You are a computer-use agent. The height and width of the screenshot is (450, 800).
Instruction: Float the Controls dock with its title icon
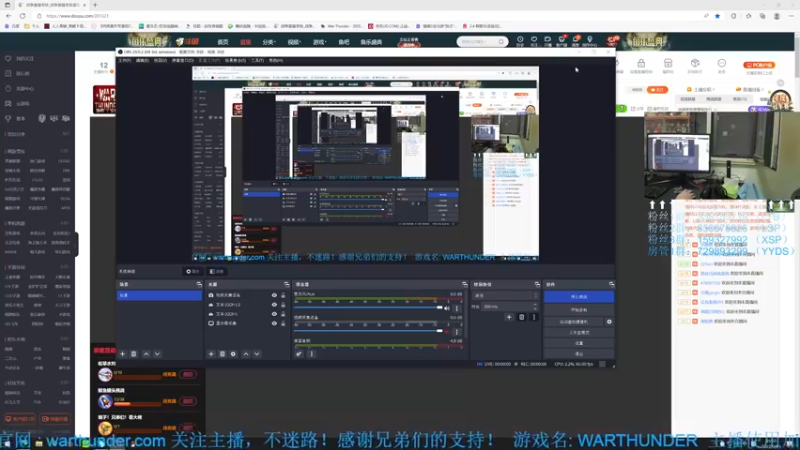tap(611, 284)
